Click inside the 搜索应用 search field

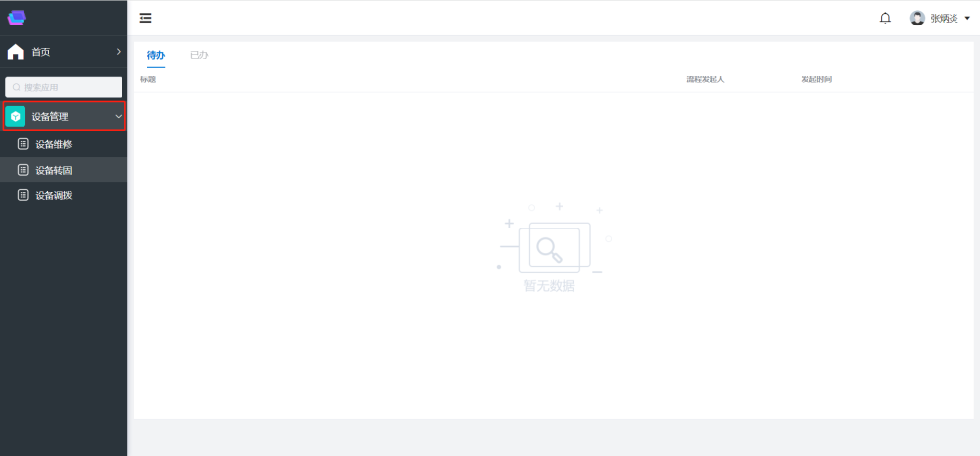coord(69,87)
